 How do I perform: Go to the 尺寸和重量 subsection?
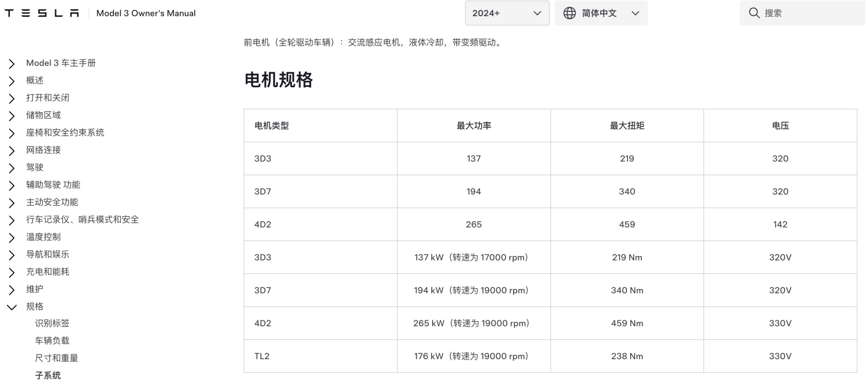pos(57,358)
